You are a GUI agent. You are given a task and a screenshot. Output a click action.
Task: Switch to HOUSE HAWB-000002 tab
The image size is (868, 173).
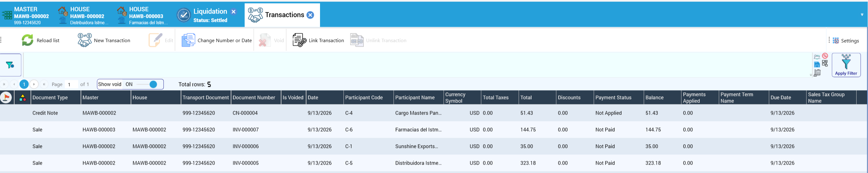click(x=83, y=15)
